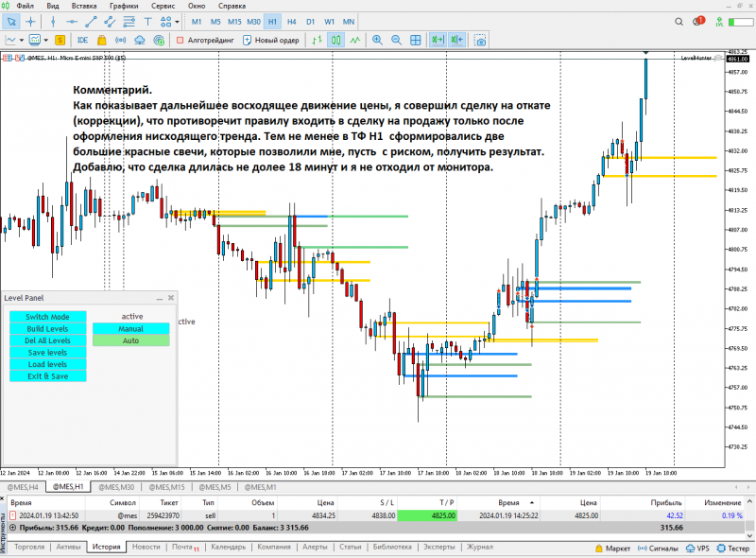Select the equidistant channel tool
The width and height of the screenshot is (756, 558).
click(x=110, y=22)
